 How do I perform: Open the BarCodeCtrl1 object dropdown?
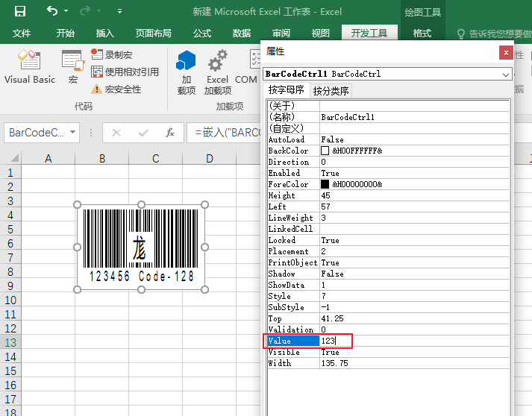click(x=506, y=75)
